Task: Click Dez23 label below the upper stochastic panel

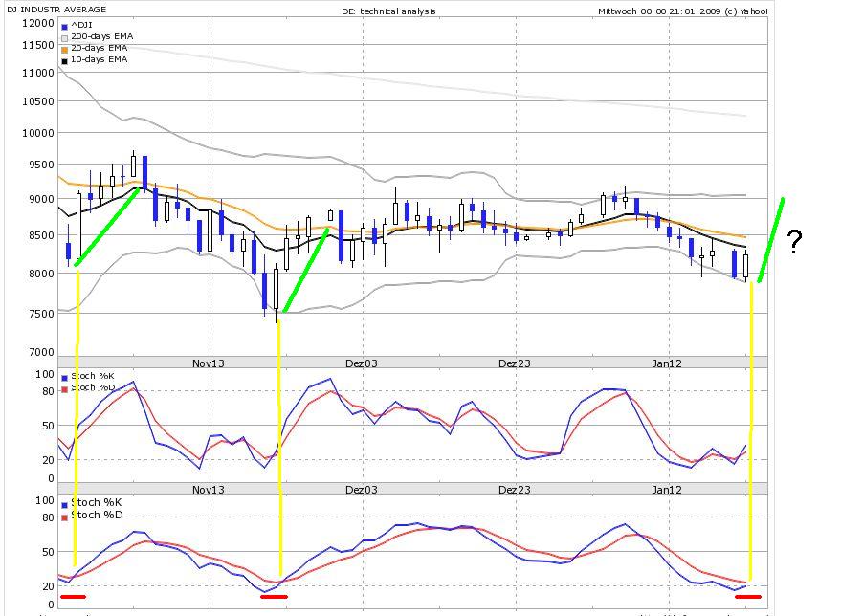Action: (x=515, y=490)
